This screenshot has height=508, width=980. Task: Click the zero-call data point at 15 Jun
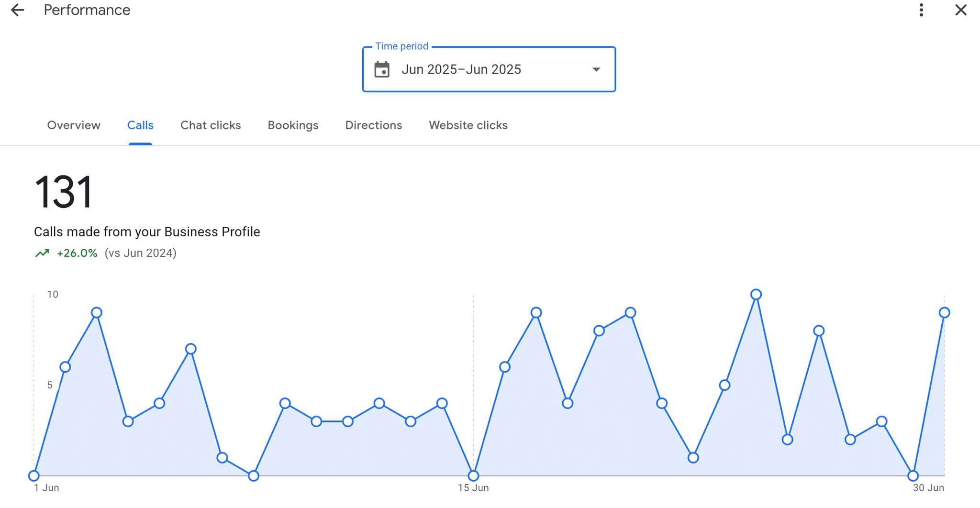473,475
